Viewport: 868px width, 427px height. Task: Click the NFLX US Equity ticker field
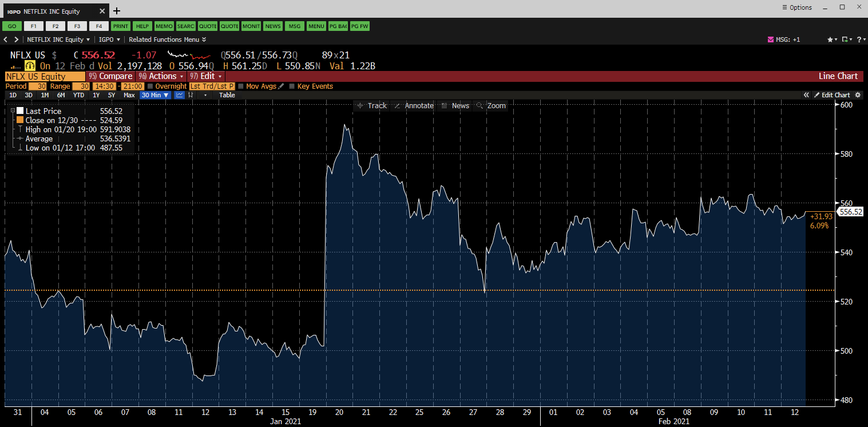pos(45,76)
